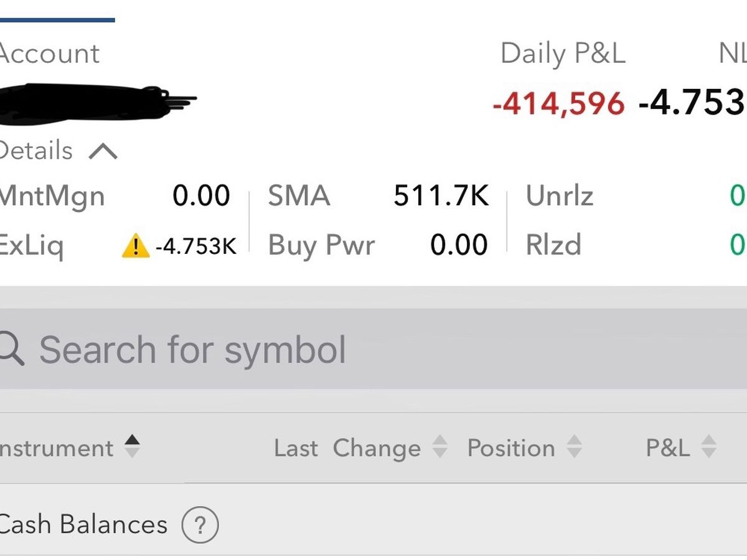
Task: Open the Cash Balances section
Action: 83,525
